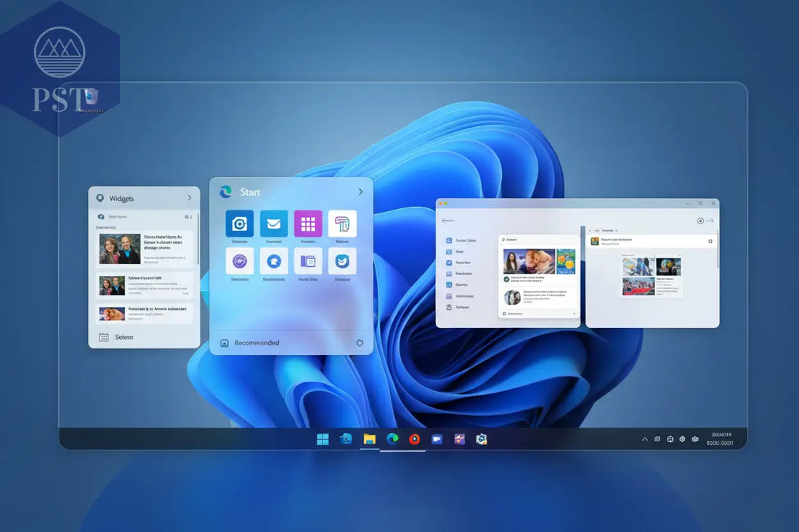This screenshot has width=799, height=532.
Task: Click the Widgets title text
Action: (x=121, y=199)
